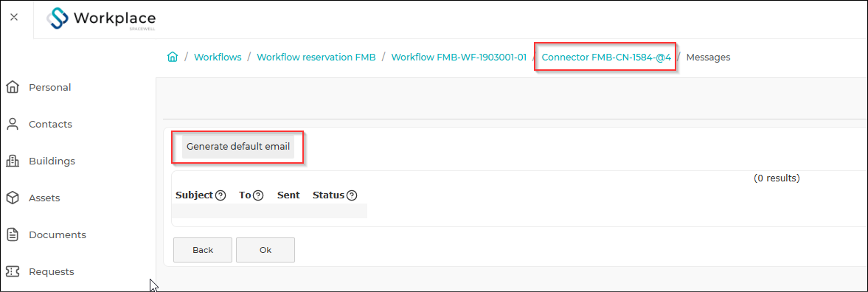Click the Requests ticket icon

13,271
